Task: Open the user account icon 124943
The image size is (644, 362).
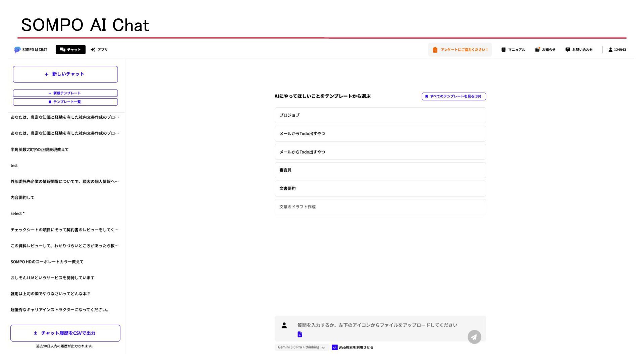Action: (610, 50)
